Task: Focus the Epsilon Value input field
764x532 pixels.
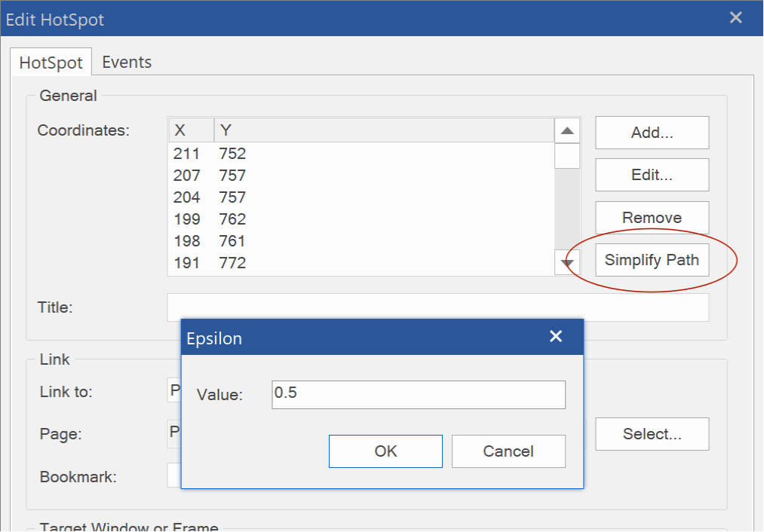Action: tap(418, 394)
